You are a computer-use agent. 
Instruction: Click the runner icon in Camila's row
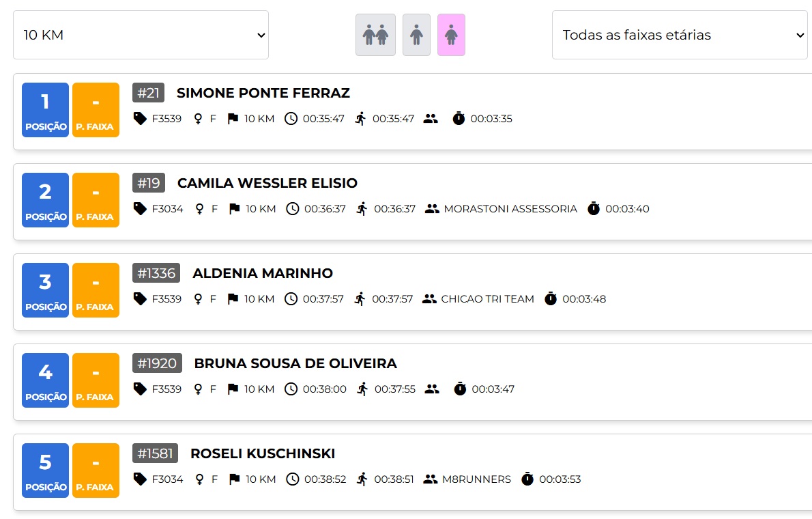[x=362, y=209]
